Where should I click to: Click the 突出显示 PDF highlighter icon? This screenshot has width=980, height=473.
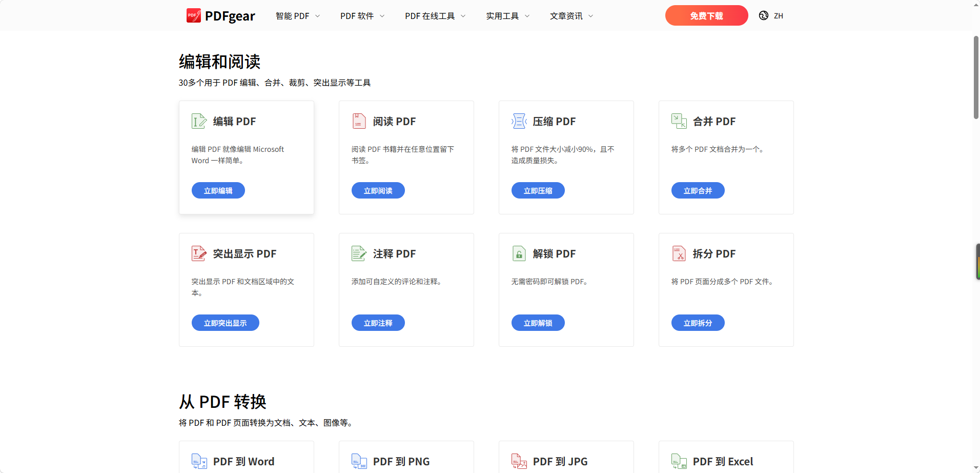coord(199,253)
